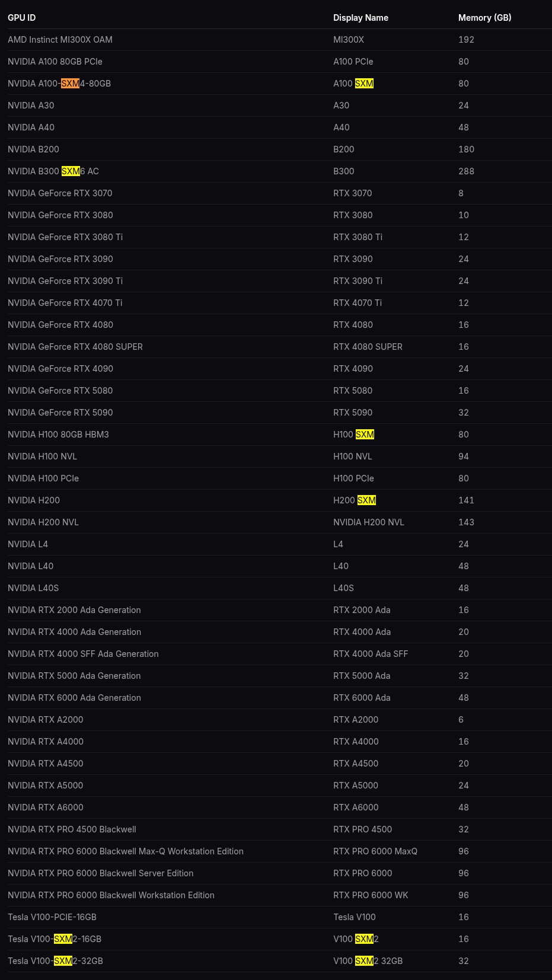Click the Memory (GB) column header
This screenshot has height=980, width=552.
tap(484, 18)
